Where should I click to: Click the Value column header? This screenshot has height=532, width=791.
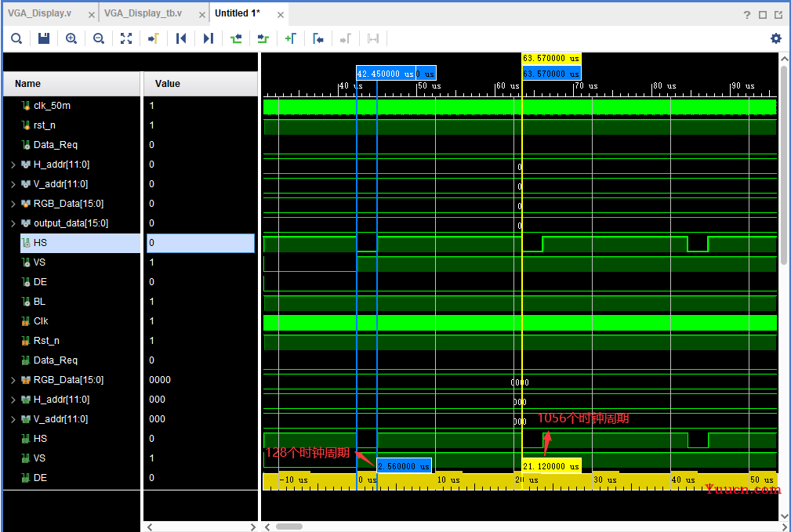point(201,84)
